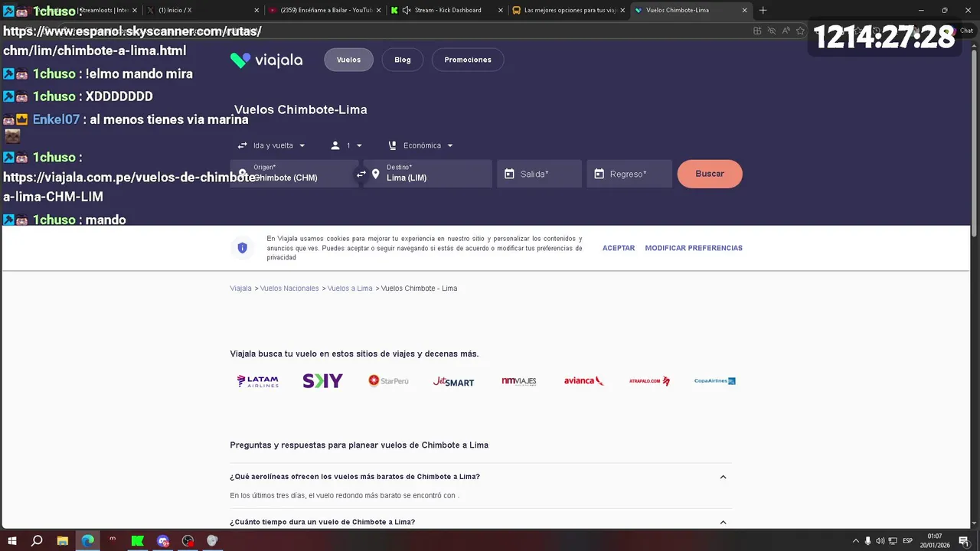Click the green Kick icon in the taskbar
The width and height of the screenshot is (980, 551).
click(138, 541)
